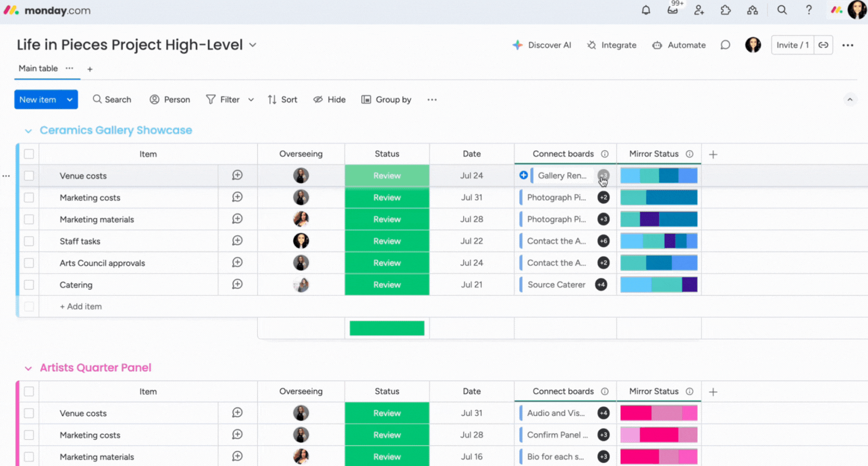Image resolution: width=868 pixels, height=466 pixels.
Task: Open the notifications bell
Action: [x=646, y=10]
